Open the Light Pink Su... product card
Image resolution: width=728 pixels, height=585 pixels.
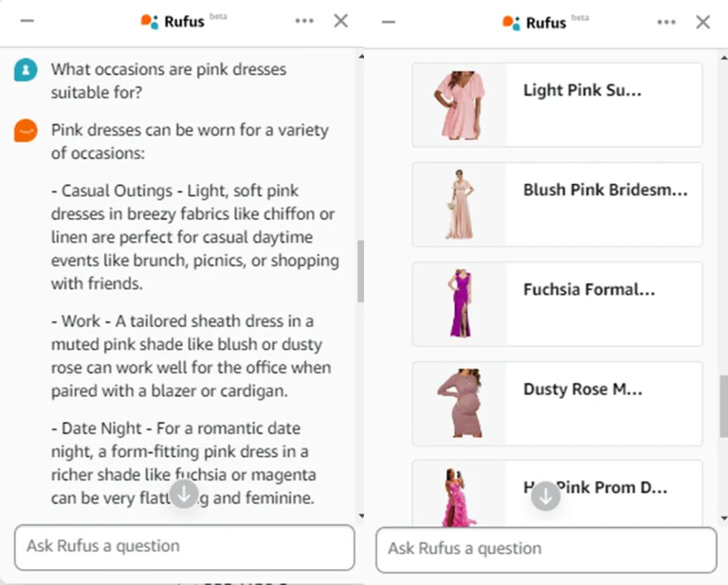tap(557, 105)
